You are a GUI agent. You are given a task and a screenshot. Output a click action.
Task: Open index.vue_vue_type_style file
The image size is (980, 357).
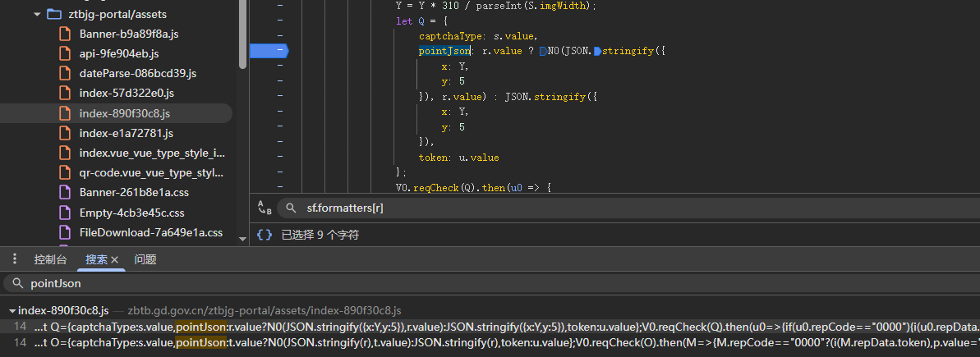152,153
